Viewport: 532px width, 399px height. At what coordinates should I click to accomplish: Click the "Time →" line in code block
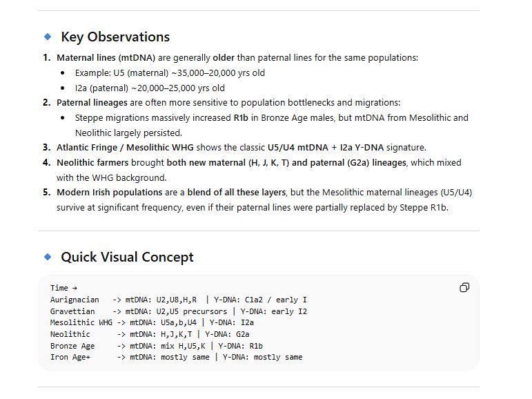(x=63, y=288)
